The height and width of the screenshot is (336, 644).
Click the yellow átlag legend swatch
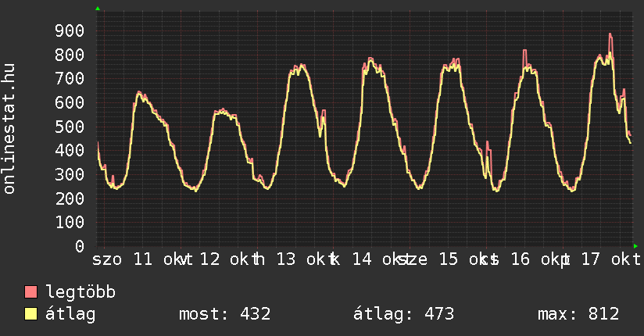[31, 314]
